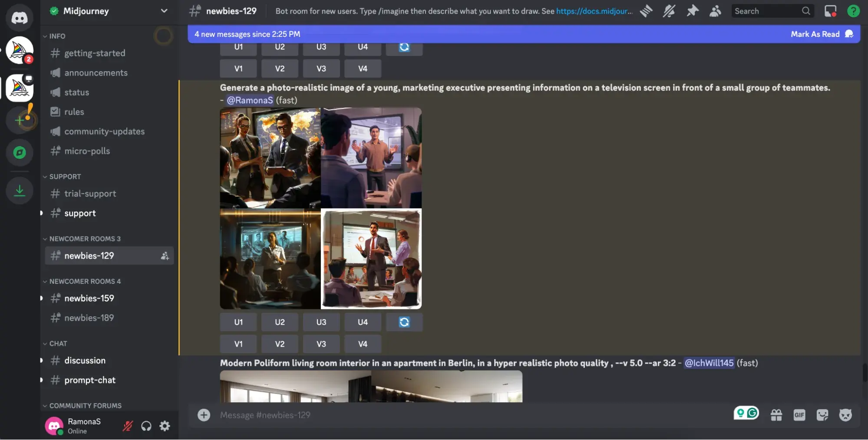Viewport: 868px width, 440px height.
Task: Click U3 under marketing executive images
Action: click(x=321, y=322)
